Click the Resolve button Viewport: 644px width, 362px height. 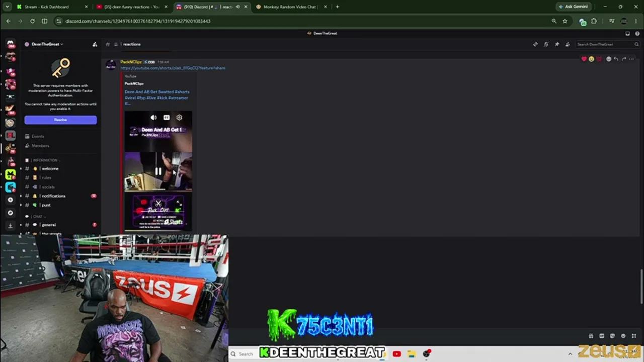coord(60,120)
